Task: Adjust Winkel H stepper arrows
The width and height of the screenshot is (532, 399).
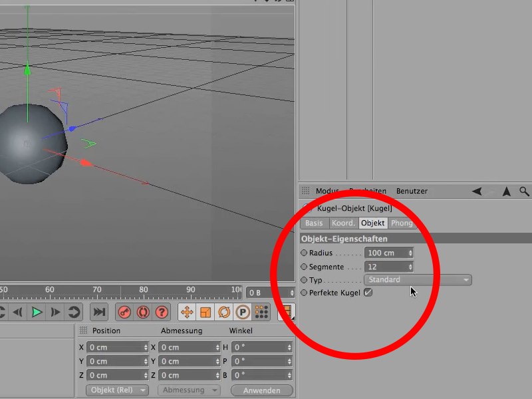Action: [x=289, y=347]
